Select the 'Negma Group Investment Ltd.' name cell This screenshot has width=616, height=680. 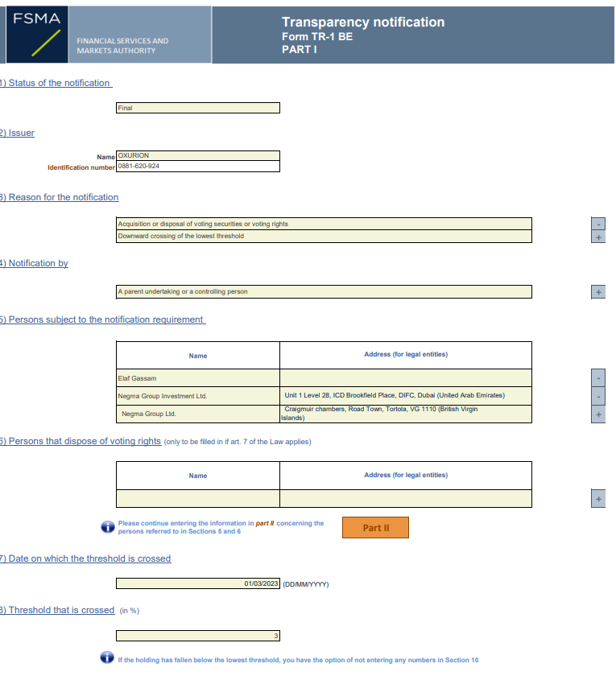198,397
